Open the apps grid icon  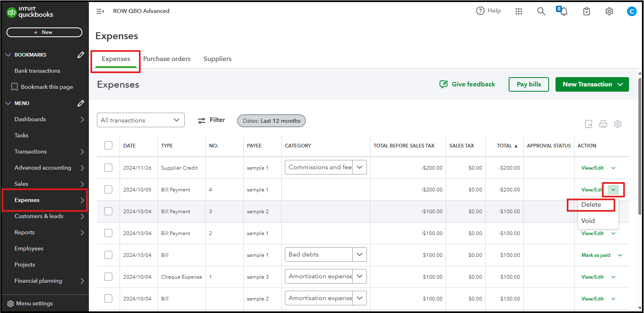(x=519, y=11)
